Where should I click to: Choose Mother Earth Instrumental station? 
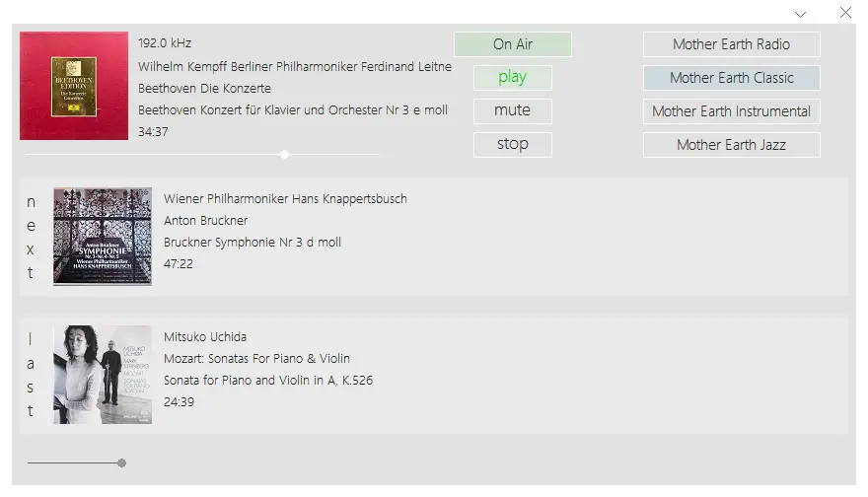click(x=731, y=111)
